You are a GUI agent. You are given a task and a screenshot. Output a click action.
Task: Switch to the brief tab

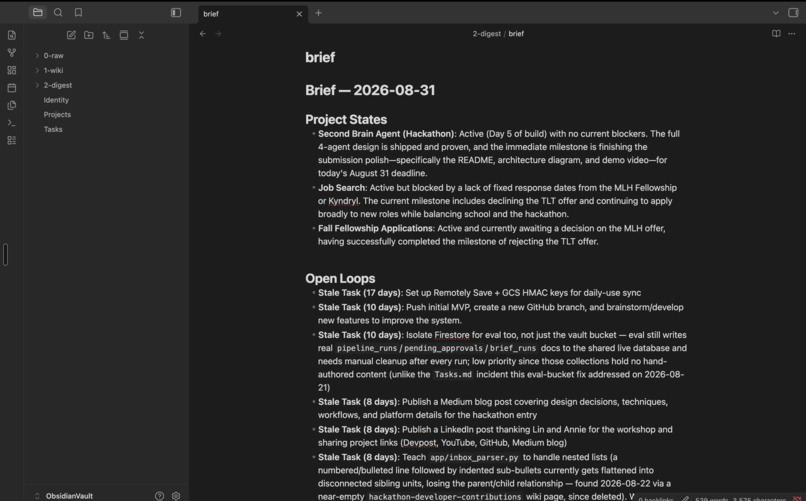click(x=211, y=14)
